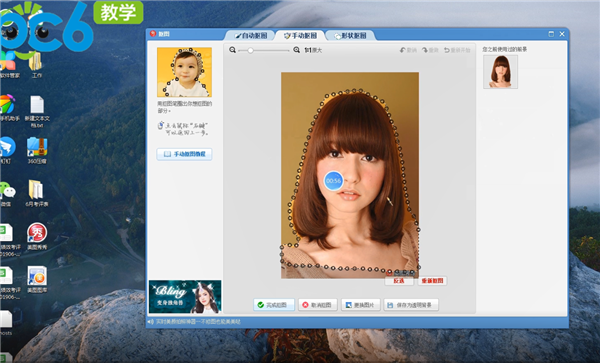Click the red 反选 button
Viewport: 600px width, 363px height.
coord(399,281)
